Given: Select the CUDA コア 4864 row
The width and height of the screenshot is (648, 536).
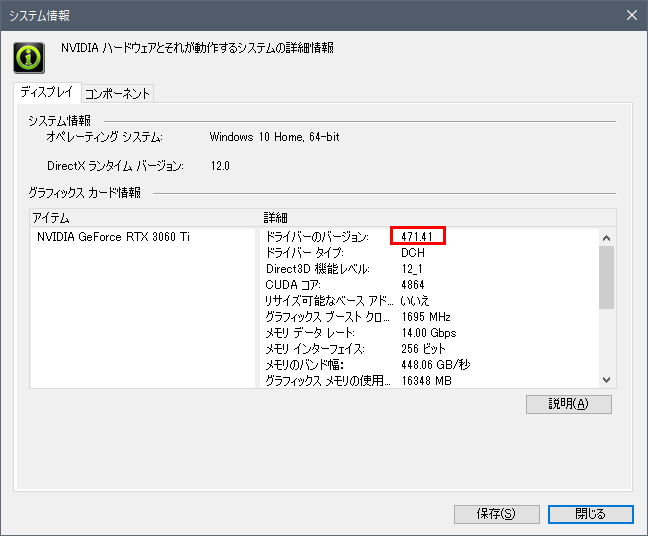Looking at the screenshot, I should pos(430,285).
